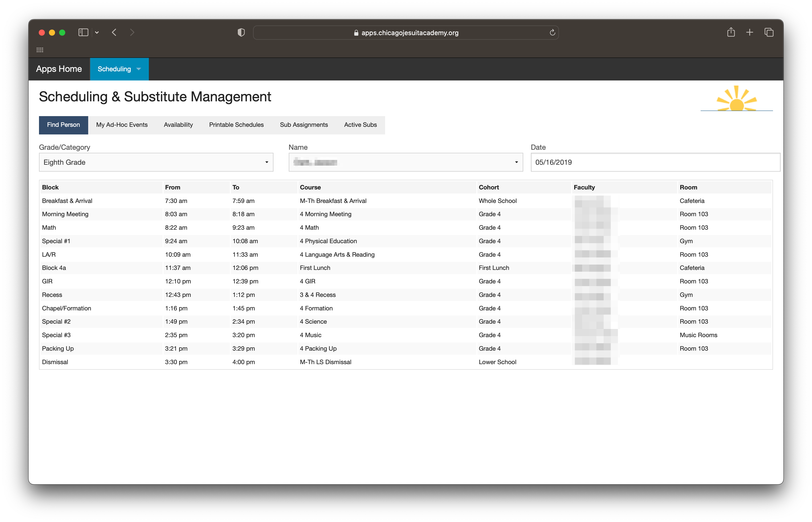Image resolution: width=812 pixels, height=522 pixels.
Task: Open the Sub Assignments tab
Action: point(304,125)
